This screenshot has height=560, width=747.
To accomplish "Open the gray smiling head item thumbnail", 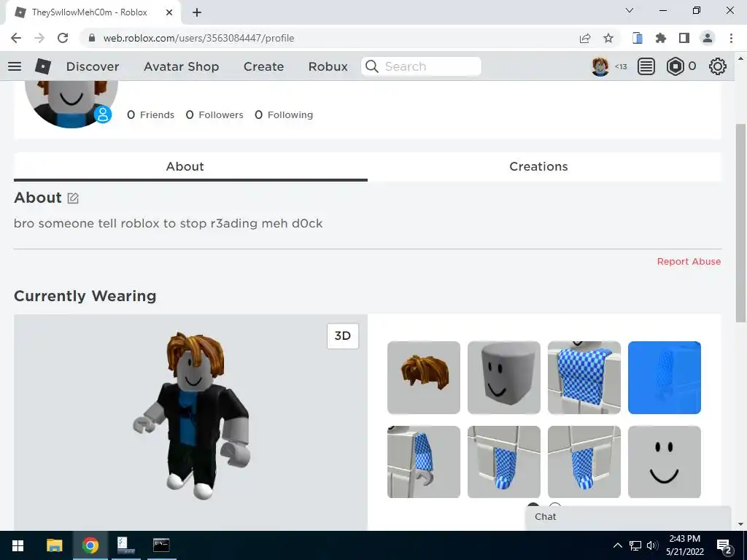I will tap(503, 377).
